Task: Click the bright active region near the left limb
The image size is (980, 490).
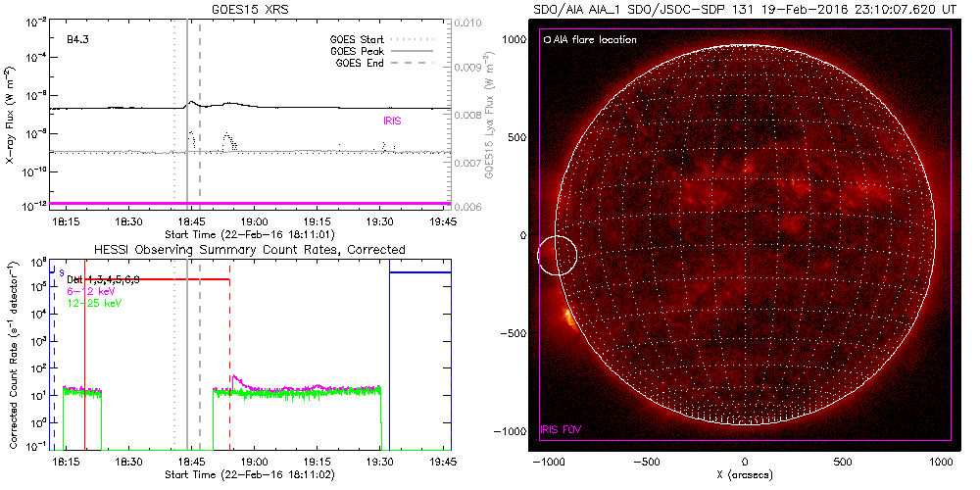Action: pos(566,318)
